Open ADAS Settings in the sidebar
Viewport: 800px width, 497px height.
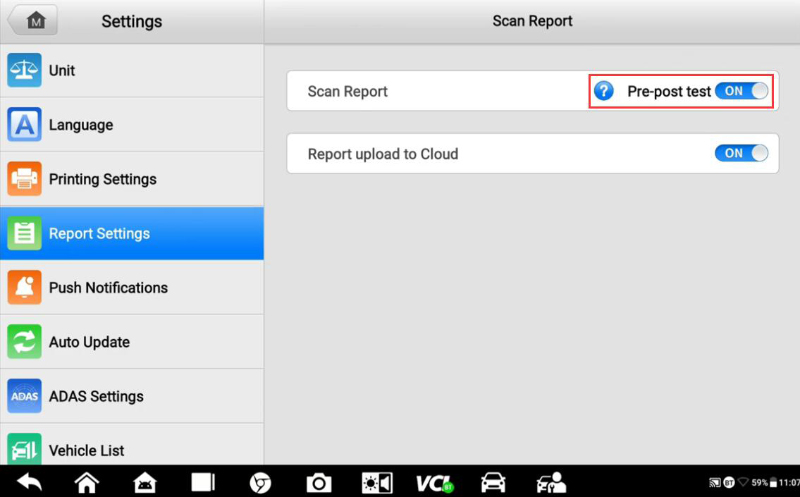click(132, 396)
